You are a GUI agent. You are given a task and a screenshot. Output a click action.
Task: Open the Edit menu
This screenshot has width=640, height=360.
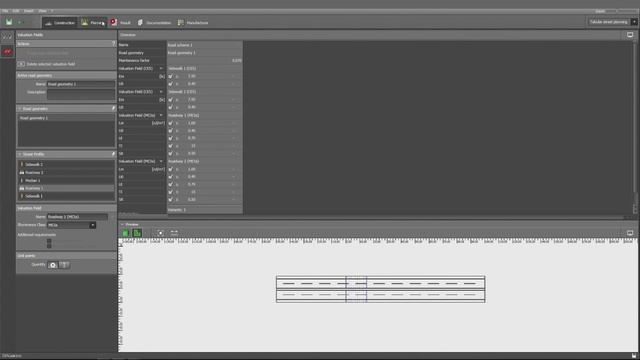[x=16, y=11]
